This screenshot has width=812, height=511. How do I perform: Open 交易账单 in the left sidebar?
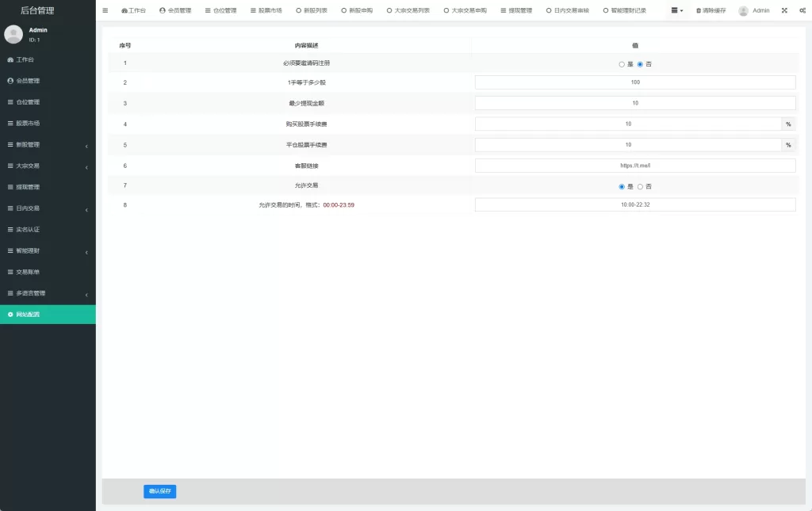(x=48, y=272)
